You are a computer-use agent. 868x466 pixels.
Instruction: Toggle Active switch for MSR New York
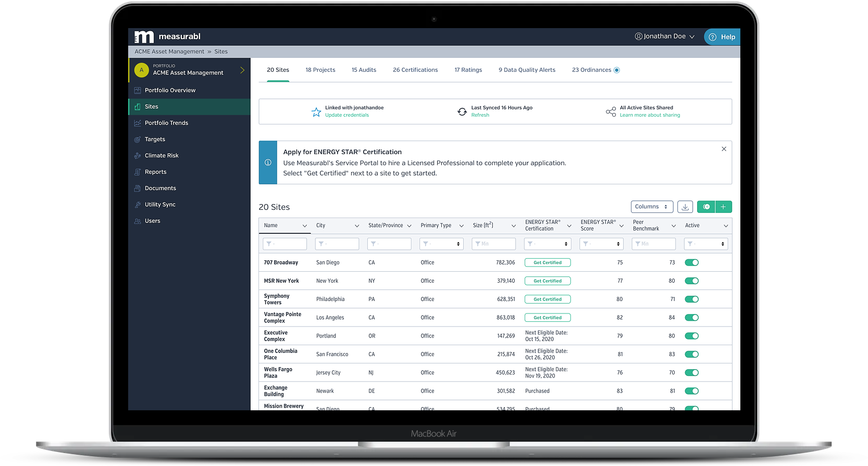[692, 281]
